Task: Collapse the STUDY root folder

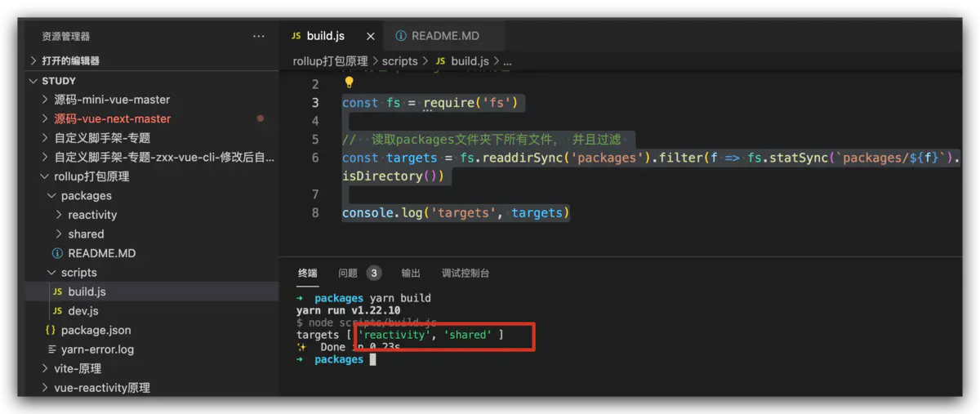Action: coord(33,81)
